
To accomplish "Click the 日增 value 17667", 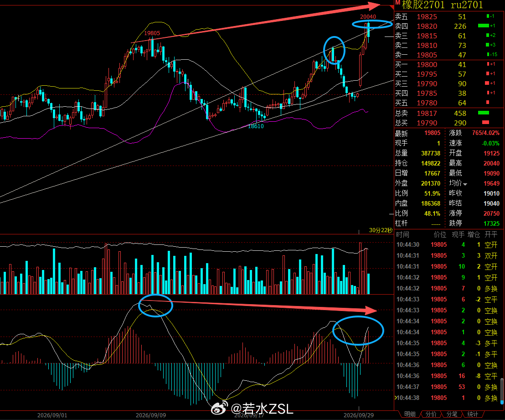I will click(432, 173).
